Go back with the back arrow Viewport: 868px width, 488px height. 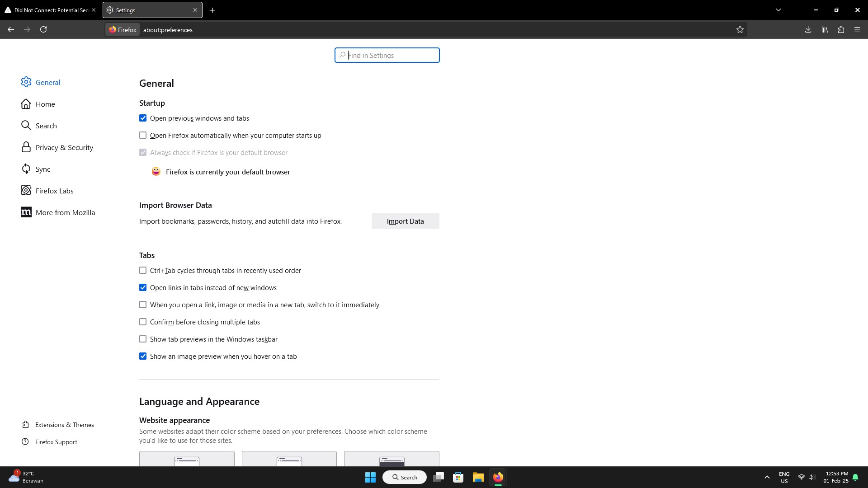coord(11,29)
